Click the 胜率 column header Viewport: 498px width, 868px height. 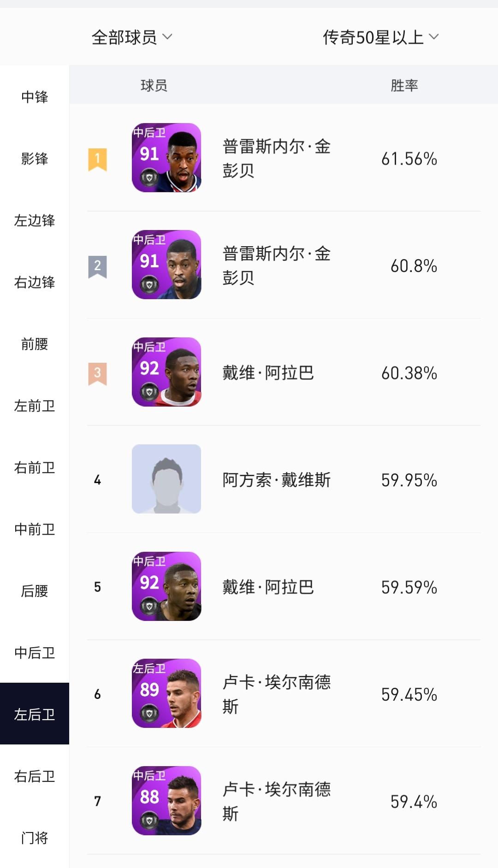point(404,85)
